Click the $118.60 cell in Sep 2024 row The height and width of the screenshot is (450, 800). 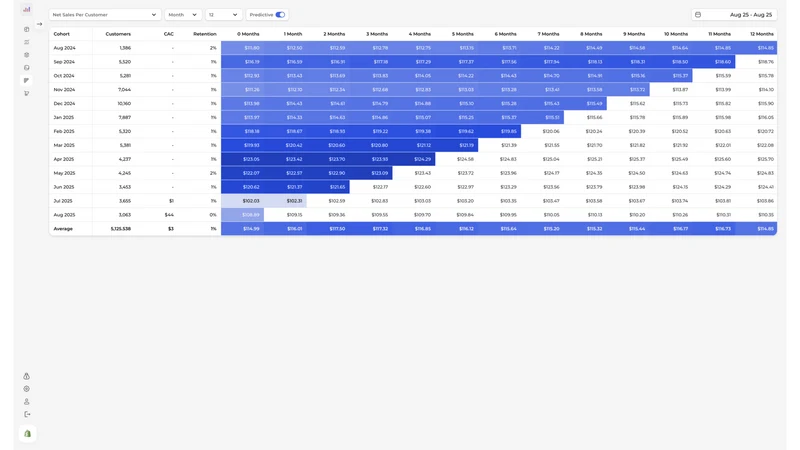click(714, 62)
